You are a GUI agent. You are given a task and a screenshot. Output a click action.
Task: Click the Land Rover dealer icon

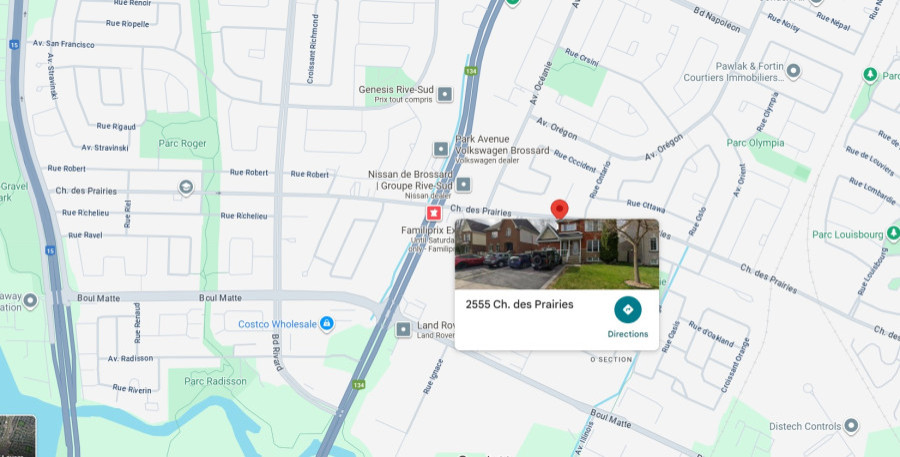(404, 329)
